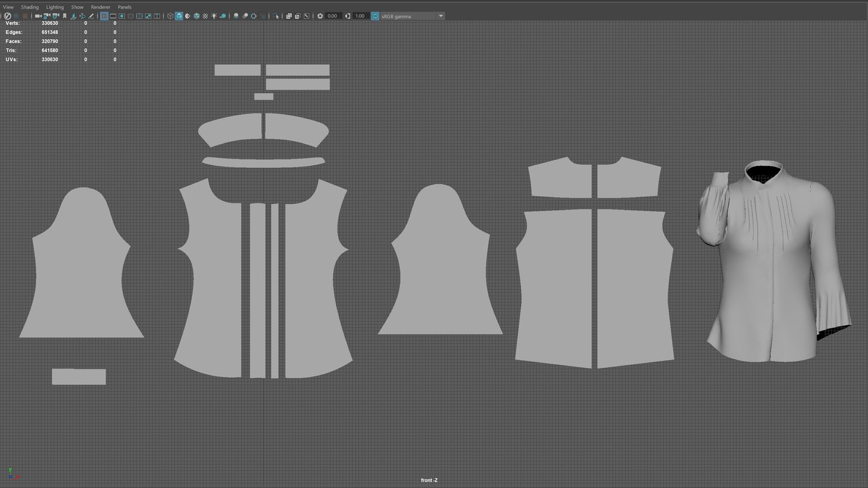The width and height of the screenshot is (868, 488).
Task: Click the bookmark icon in the panel toolbar
Action: coord(64,16)
